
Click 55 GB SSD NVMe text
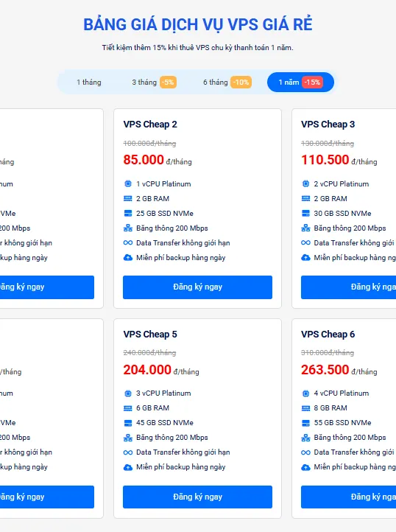(342, 423)
